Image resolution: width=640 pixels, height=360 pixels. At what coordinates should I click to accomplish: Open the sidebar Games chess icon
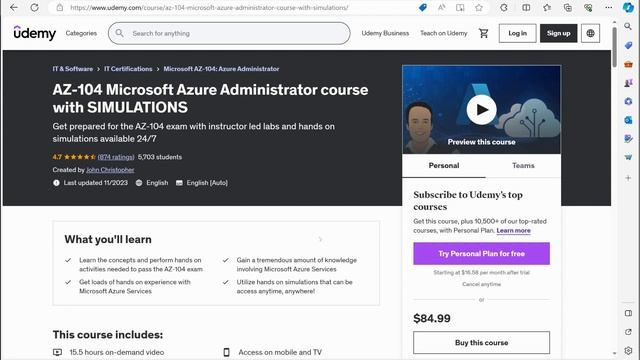point(628,83)
